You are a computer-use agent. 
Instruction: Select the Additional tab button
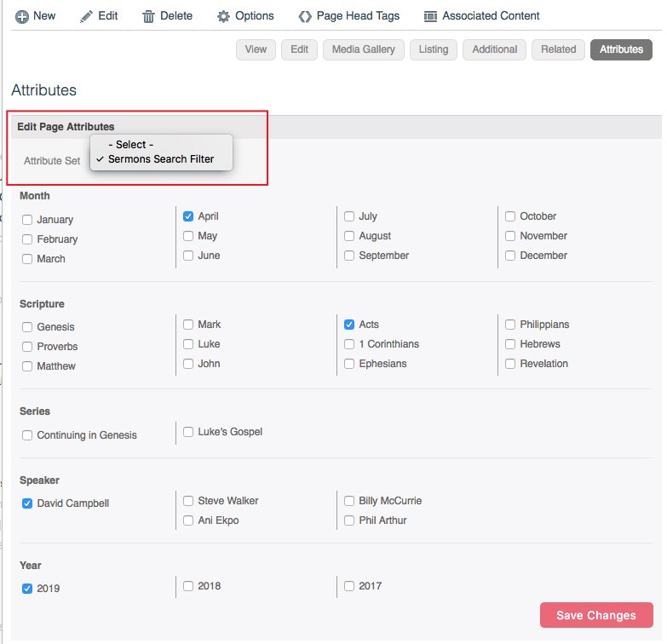pos(494,49)
